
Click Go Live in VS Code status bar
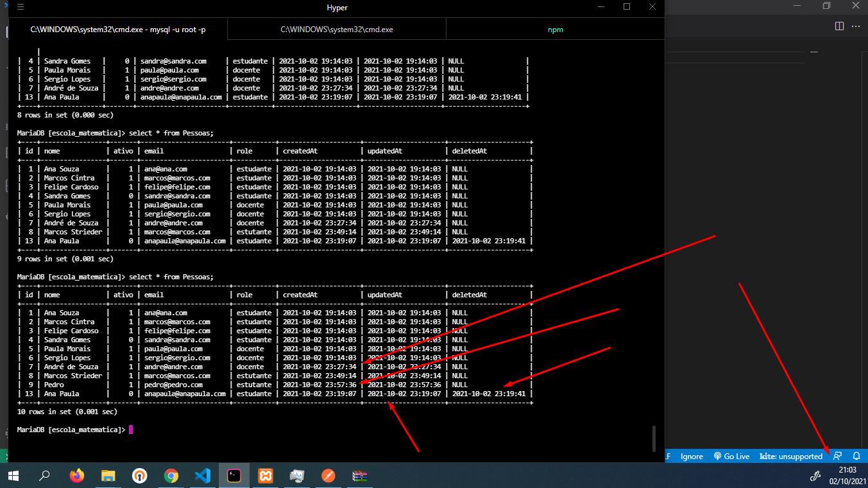(731, 456)
